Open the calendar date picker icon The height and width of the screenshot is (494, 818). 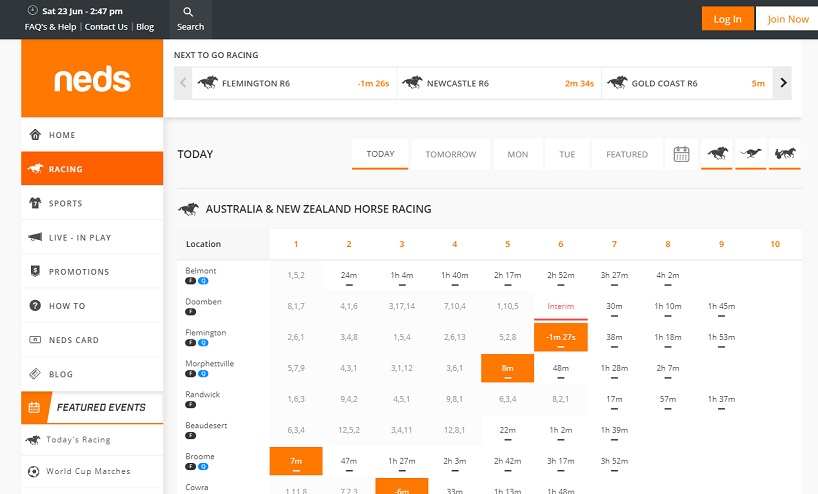(x=682, y=154)
